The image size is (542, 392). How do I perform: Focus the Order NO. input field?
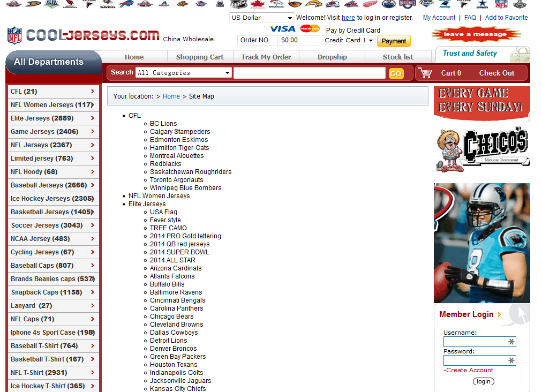(x=258, y=40)
